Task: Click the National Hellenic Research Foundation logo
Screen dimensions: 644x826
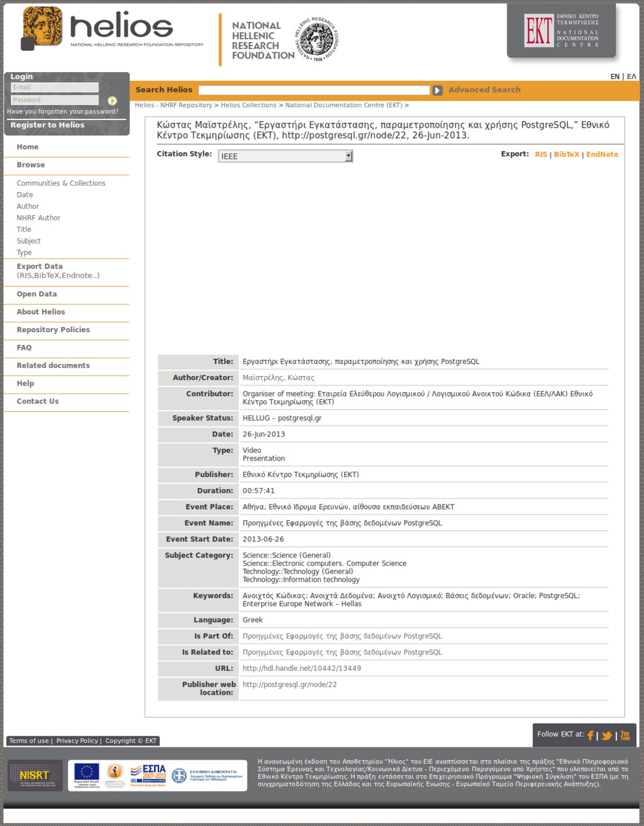Action: coord(285,40)
